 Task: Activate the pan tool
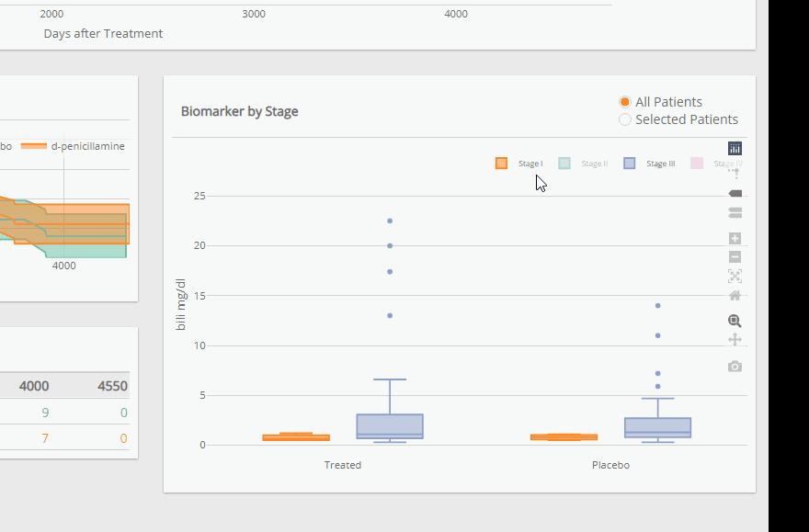click(x=735, y=340)
